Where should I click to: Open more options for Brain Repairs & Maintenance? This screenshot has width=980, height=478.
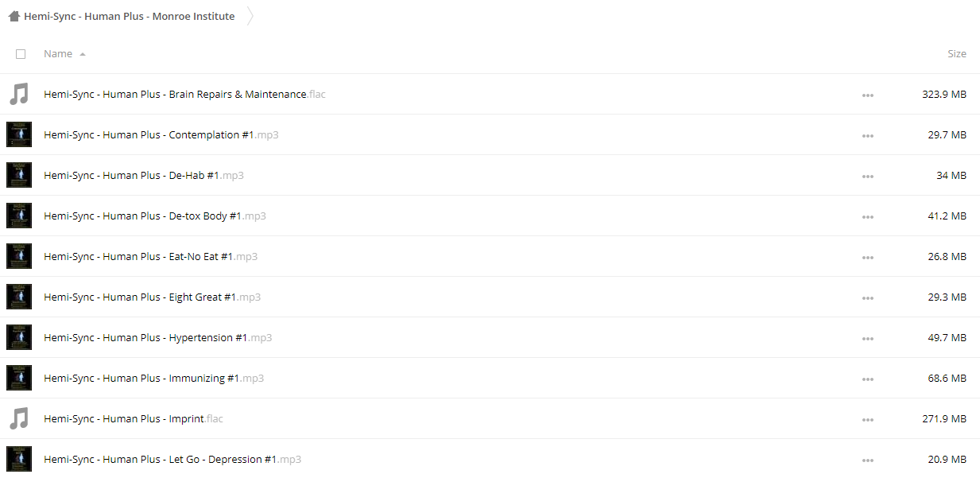[867, 95]
